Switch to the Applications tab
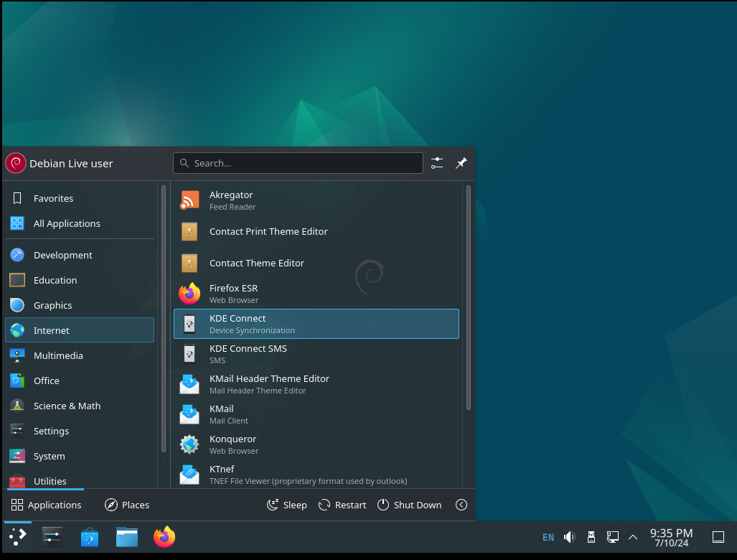 [x=46, y=505]
